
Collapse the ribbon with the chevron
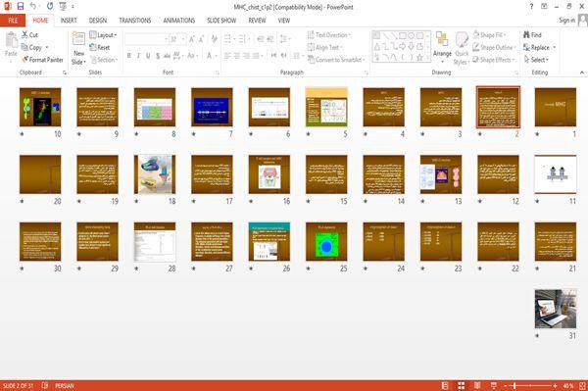[x=582, y=72]
